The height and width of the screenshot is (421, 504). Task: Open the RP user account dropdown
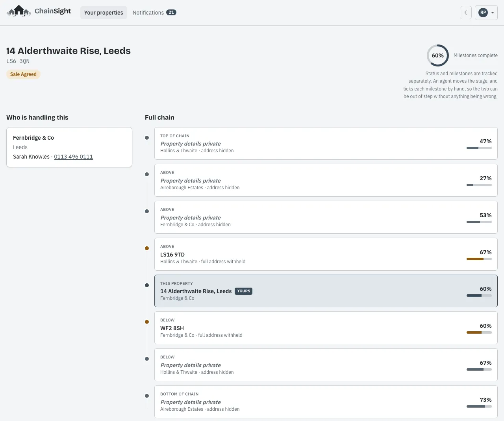[x=486, y=13]
